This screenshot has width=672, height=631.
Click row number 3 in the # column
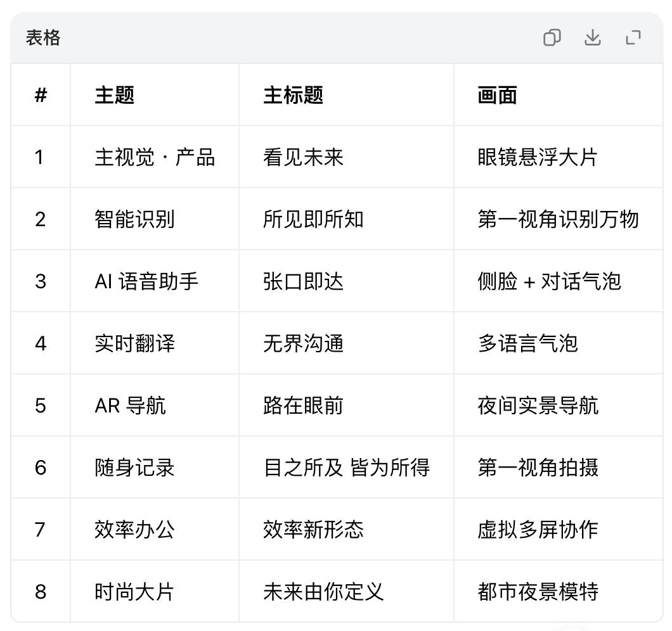point(41,281)
